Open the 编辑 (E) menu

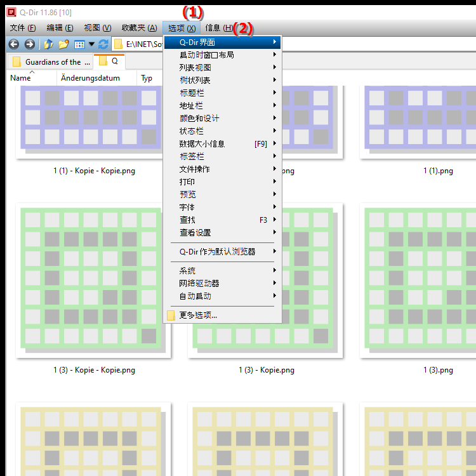click(x=60, y=28)
